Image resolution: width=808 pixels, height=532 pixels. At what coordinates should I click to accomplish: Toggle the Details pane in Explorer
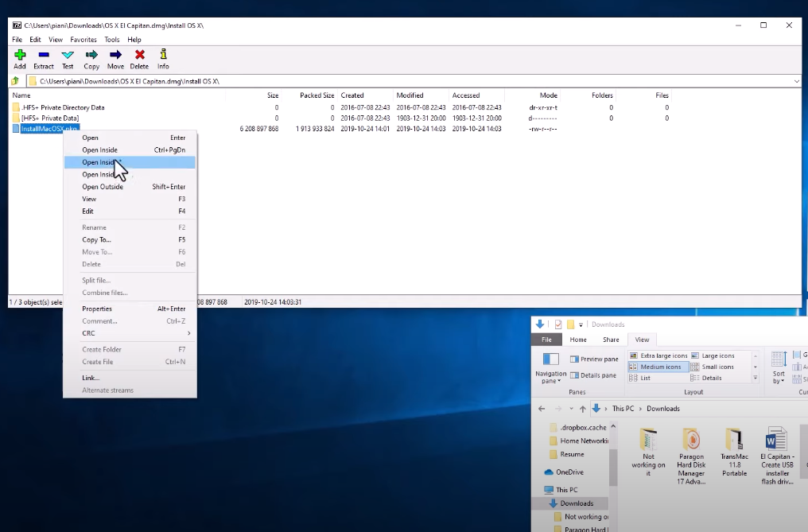pyautogui.click(x=593, y=375)
